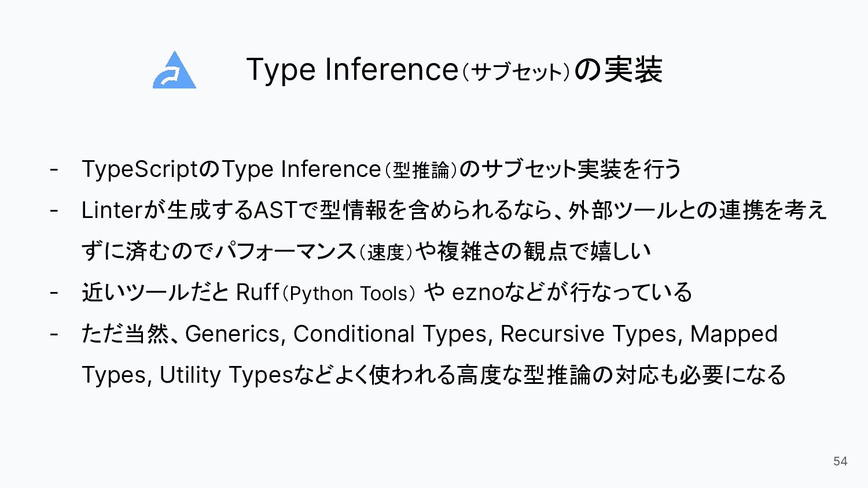Click the word ezno
This screenshot has height=488, width=868.
click(x=478, y=293)
